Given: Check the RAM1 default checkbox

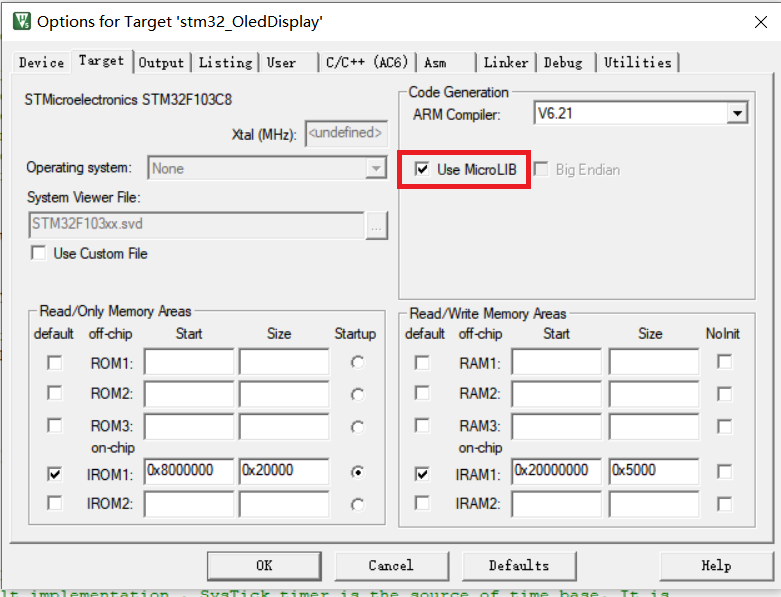Looking at the screenshot, I should [x=422, y=362].
